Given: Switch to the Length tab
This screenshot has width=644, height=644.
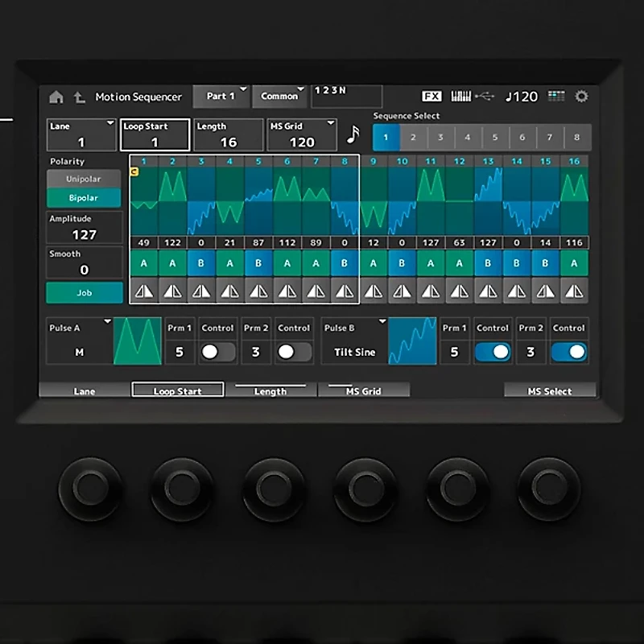Looking at the screenshot, I should coord(271,390).
